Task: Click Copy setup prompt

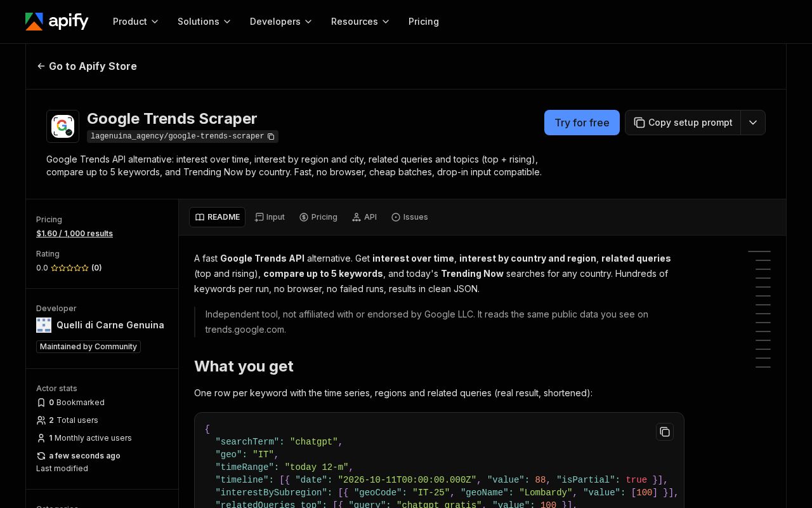Action: point(683,123)
